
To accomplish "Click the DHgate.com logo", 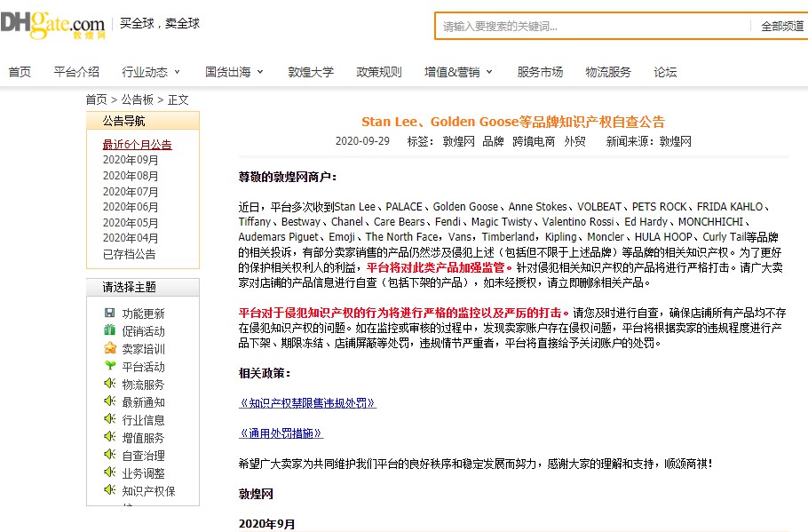I will point(53,25).
